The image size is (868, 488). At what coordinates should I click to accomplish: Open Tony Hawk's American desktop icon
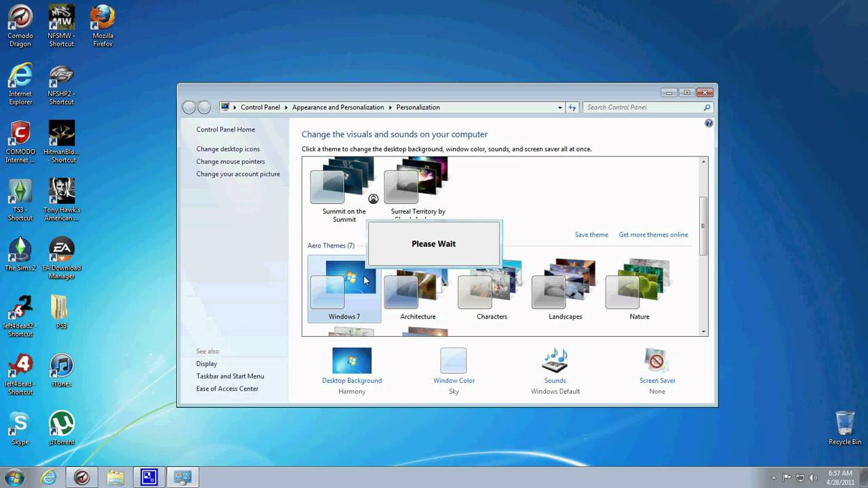pyautogui.click(x=61, y=201)
